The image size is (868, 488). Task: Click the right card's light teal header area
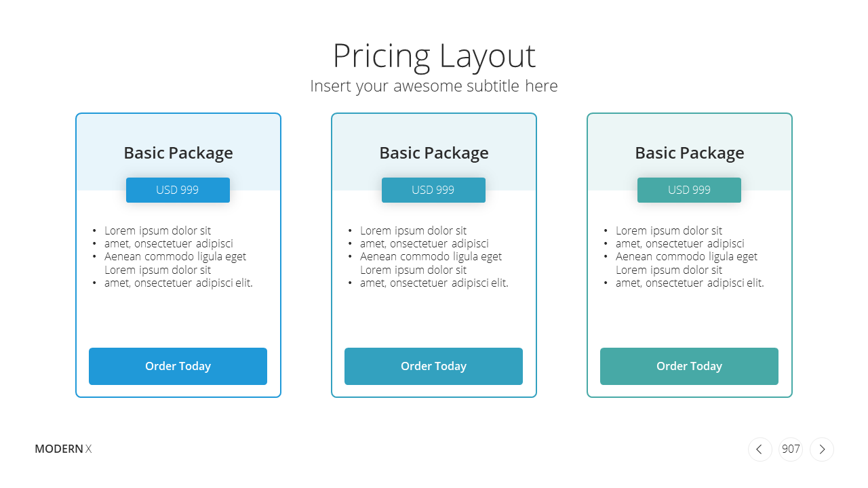click(x=690, y=136)
